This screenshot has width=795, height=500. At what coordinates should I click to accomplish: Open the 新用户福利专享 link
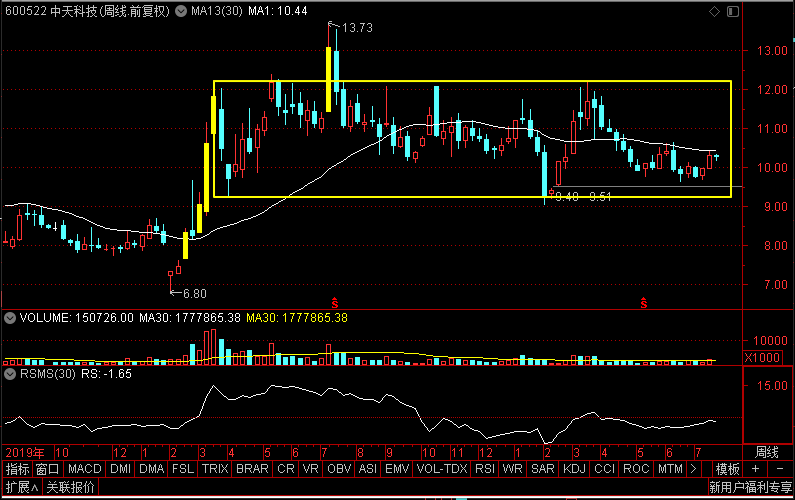[750, 487]
